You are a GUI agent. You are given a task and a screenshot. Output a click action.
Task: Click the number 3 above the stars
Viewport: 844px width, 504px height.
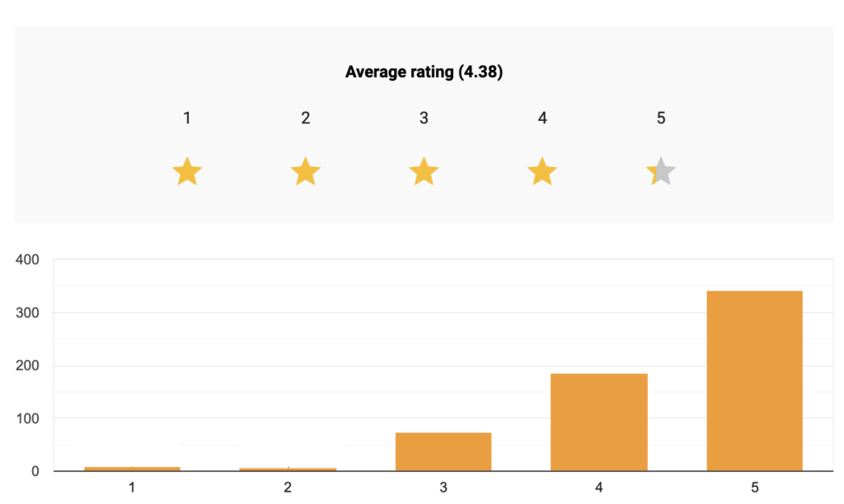click(424, 118)
